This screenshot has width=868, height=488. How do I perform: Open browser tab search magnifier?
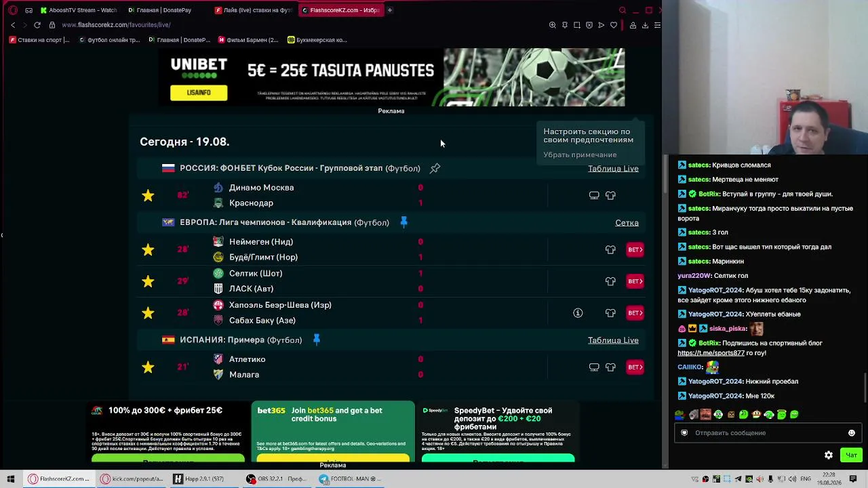(x=623, y=10)
